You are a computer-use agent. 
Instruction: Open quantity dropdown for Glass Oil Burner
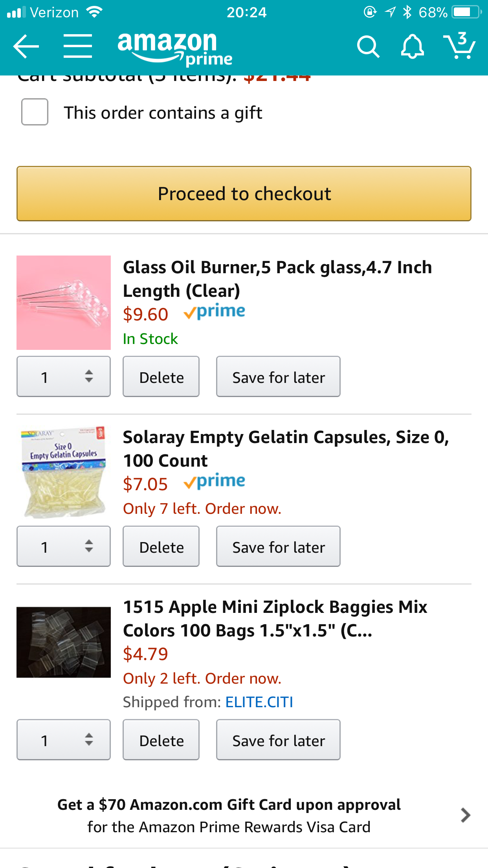[x=64, y=377]
